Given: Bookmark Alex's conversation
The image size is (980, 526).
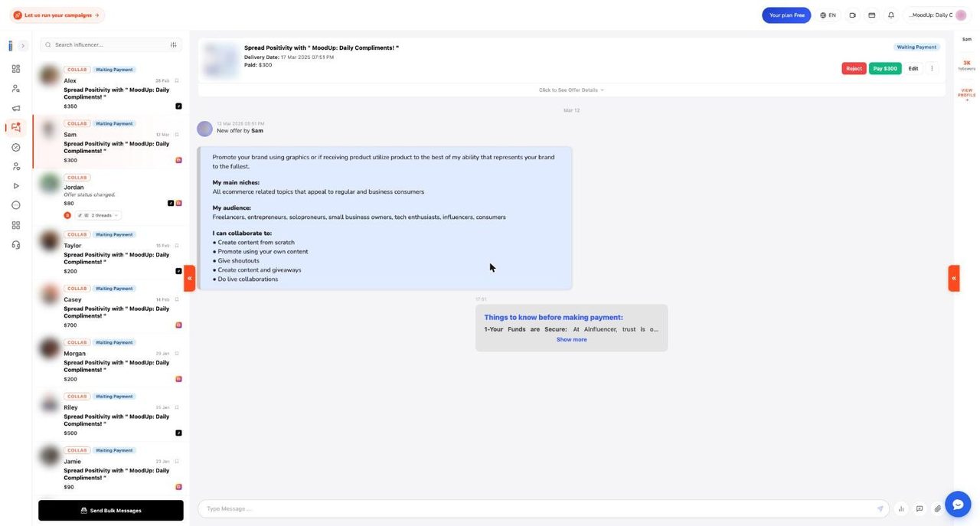Looking at the screenshot, I should coord(177,80).
